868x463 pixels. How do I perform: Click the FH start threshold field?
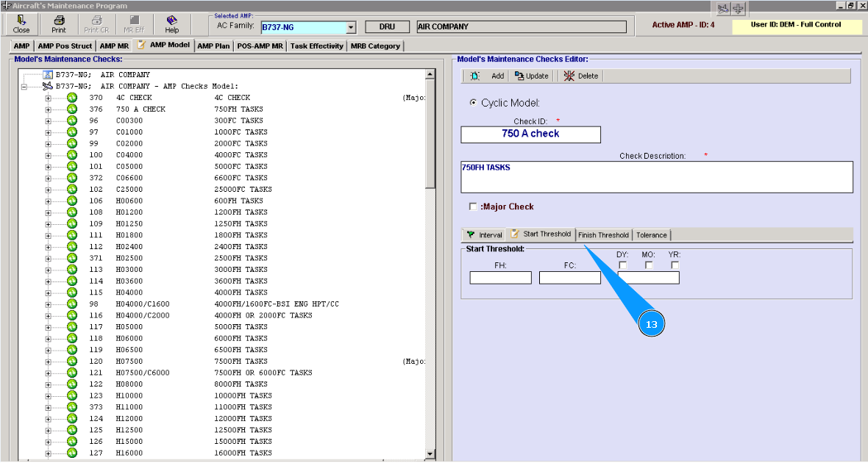tap(500, 278)
